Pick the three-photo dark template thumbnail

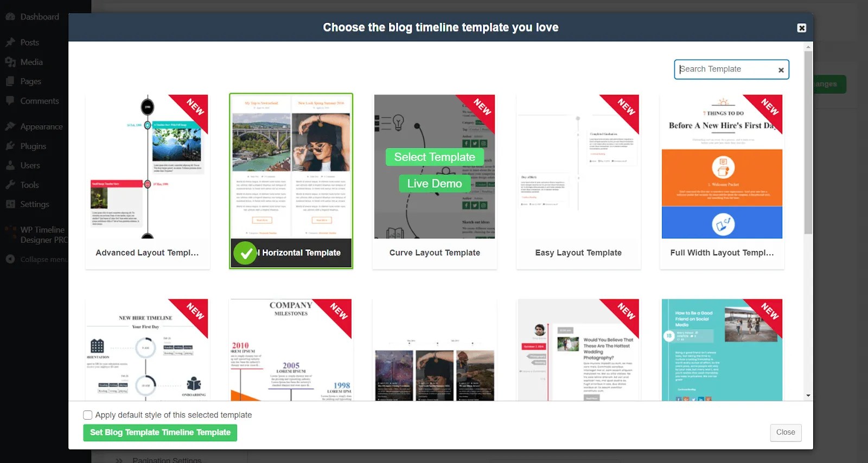tap(435, 350)
